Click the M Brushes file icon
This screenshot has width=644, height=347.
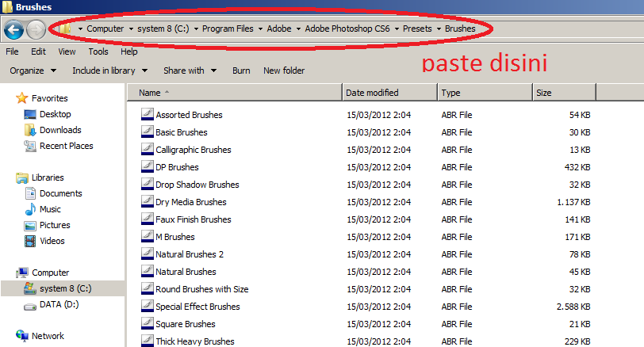point(147,236)
